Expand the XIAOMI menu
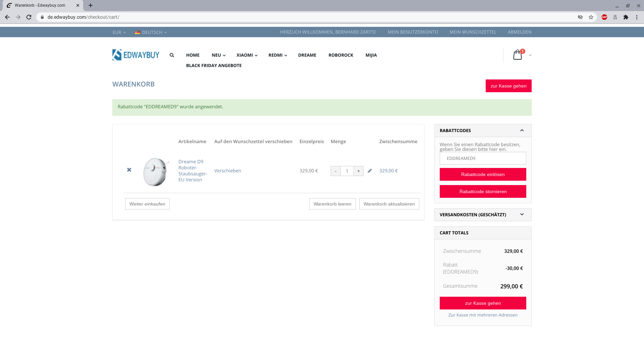Viewport: 644px width, 346px height. point(247,55)
